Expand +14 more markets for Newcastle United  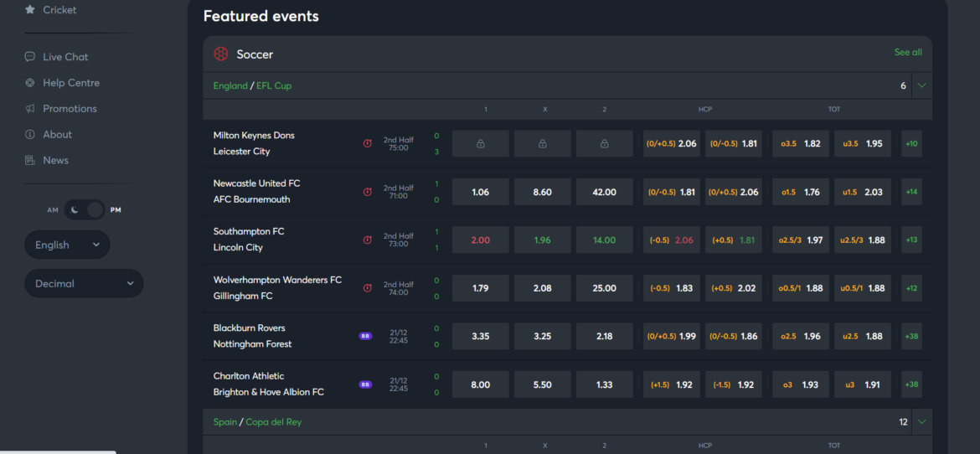click(911, 192)
